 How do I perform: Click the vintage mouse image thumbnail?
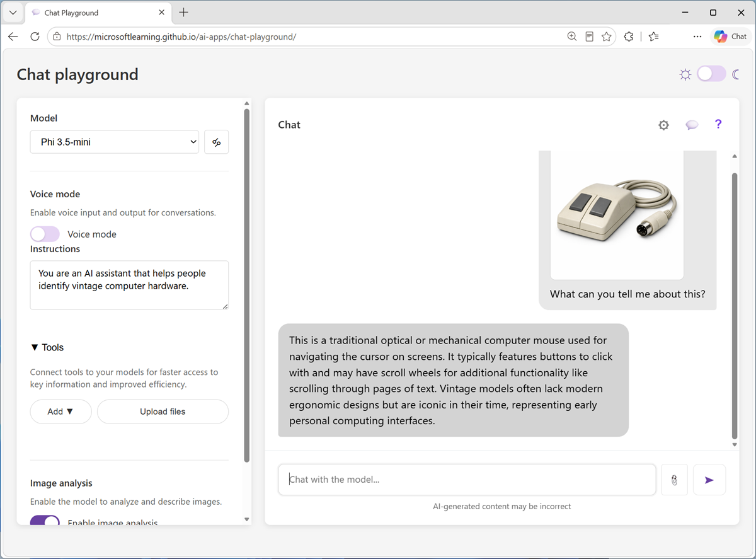[617, 214]
